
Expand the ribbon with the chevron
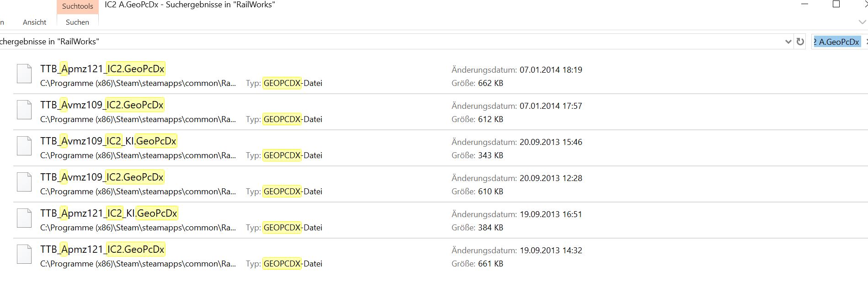pyautogui.click(x=862, y=22)
